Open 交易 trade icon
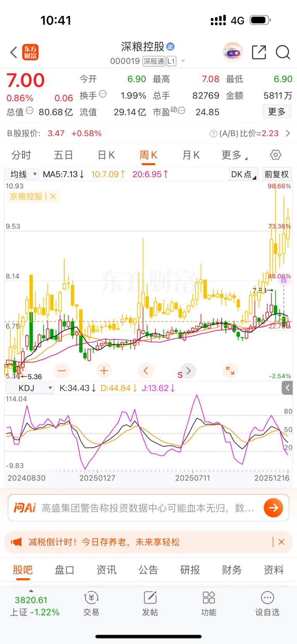 coord(91,604)
